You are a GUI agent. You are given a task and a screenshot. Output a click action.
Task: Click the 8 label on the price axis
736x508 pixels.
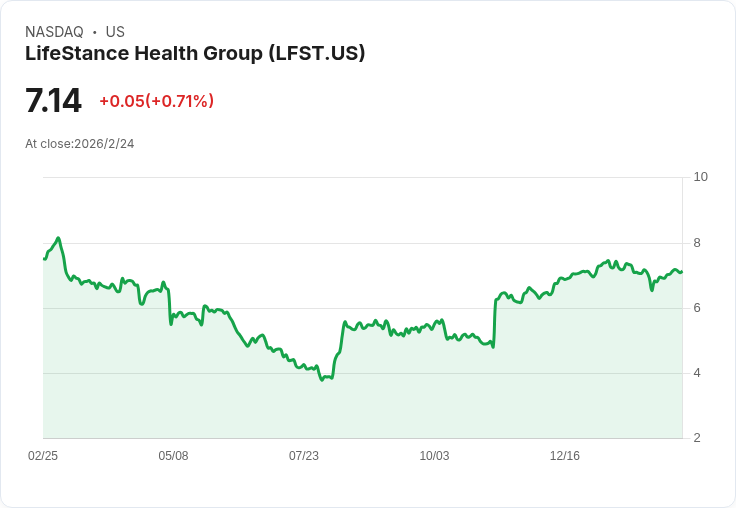[697, 243]
